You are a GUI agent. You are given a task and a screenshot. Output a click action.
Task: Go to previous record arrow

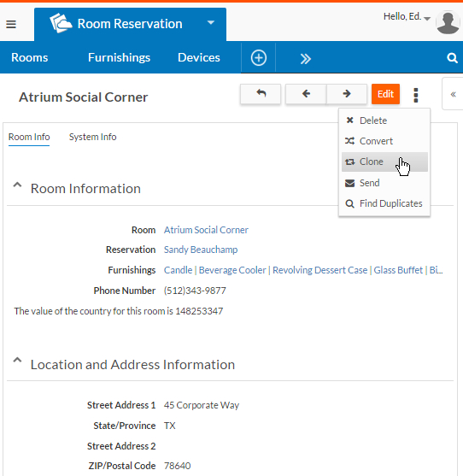(x=306, y=94)
